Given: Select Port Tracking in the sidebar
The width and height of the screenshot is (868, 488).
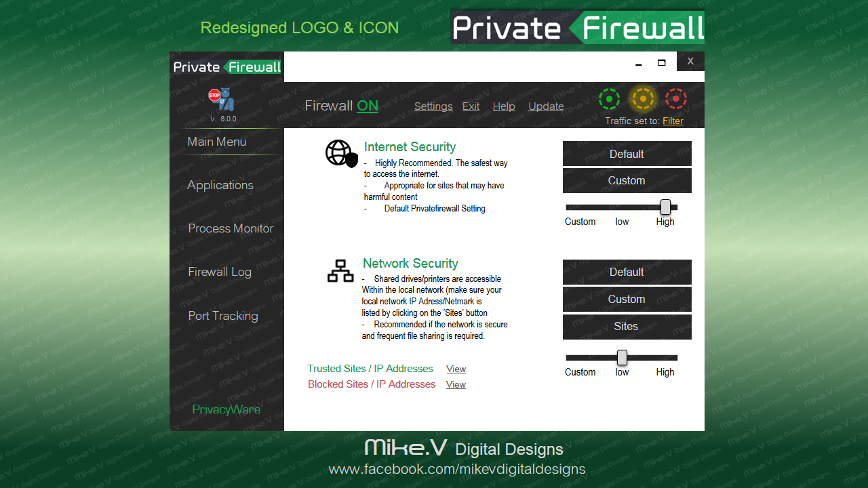Looking at the screenshot, I should 223,316.
